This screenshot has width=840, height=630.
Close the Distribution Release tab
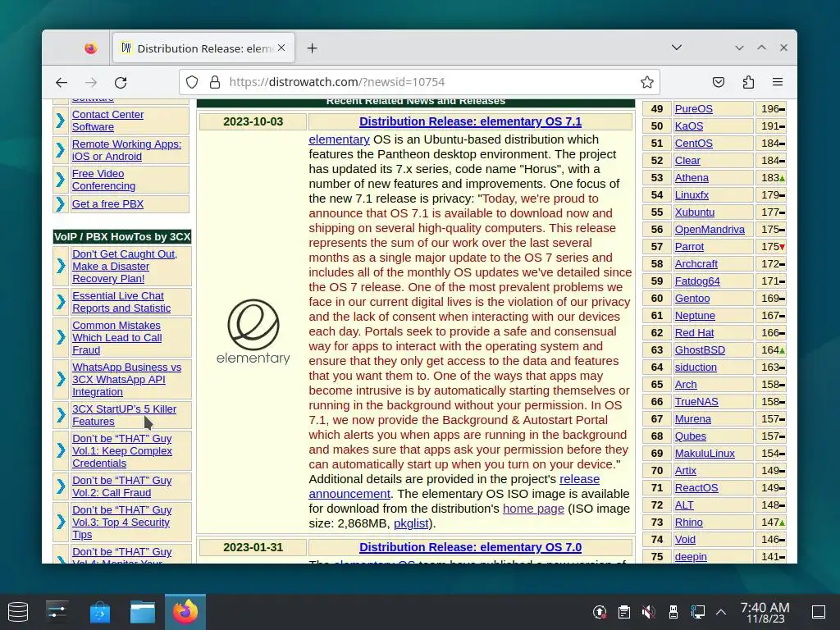point(281,48)
